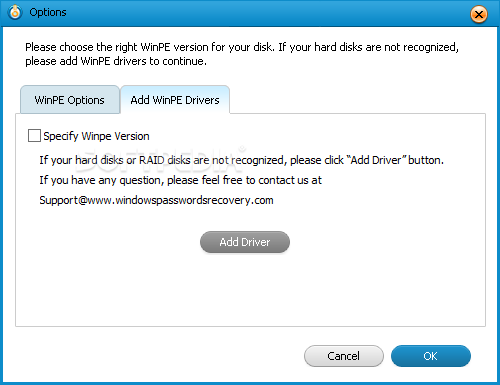The image size is (500, 385).
Task: Click the Options title text
Action: pos(48,12)
